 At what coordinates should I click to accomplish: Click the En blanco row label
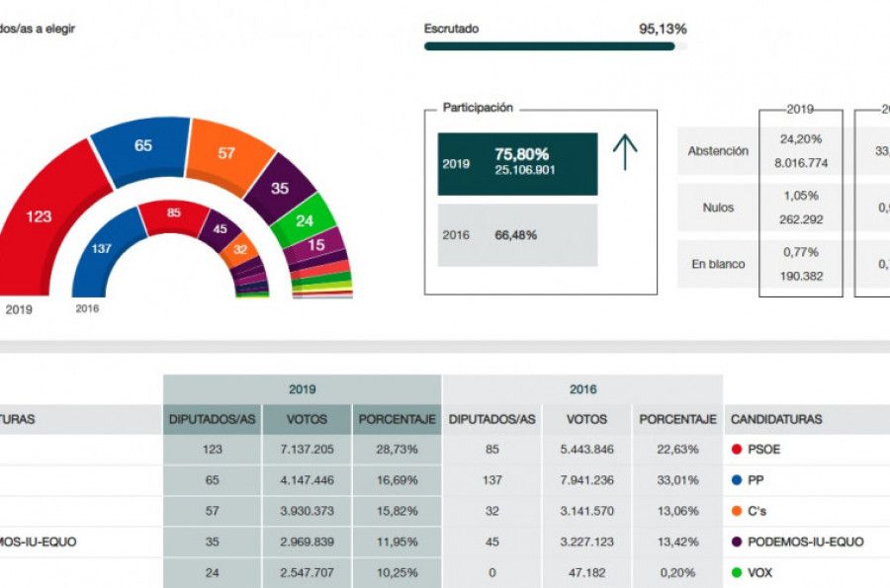click(718, 264)
